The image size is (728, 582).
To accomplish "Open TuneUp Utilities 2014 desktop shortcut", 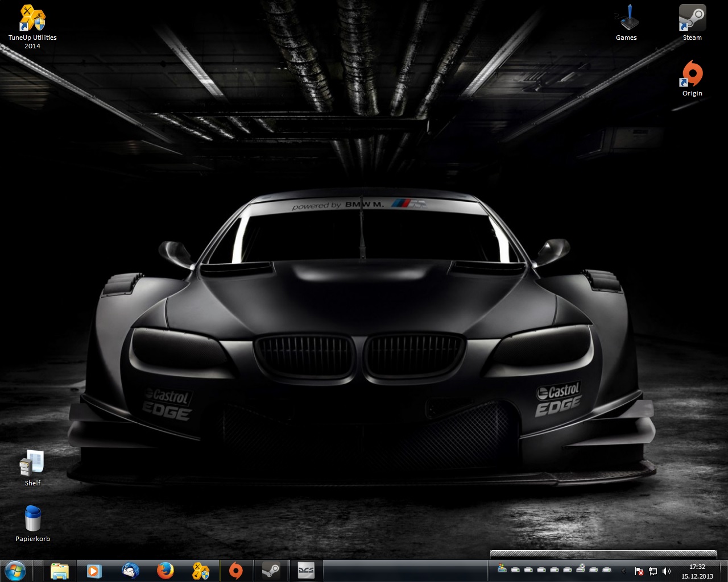I will 32,26.
